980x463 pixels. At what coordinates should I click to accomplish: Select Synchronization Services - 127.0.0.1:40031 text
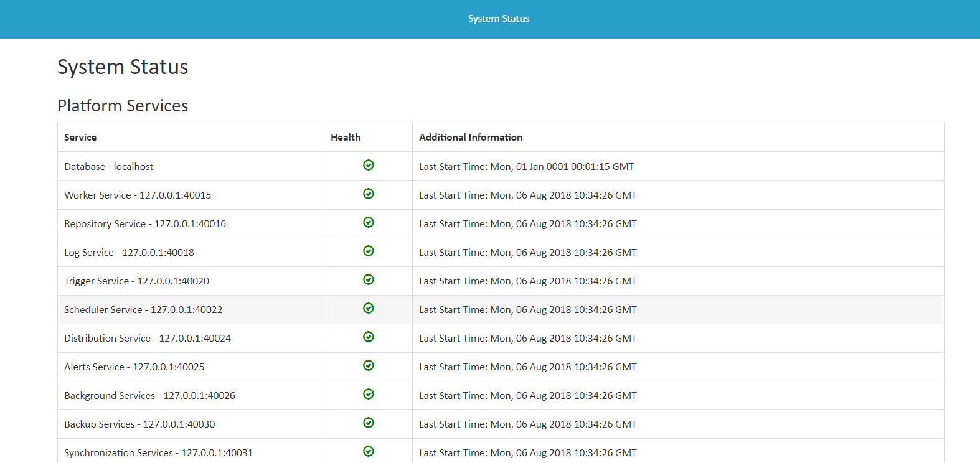159,453
